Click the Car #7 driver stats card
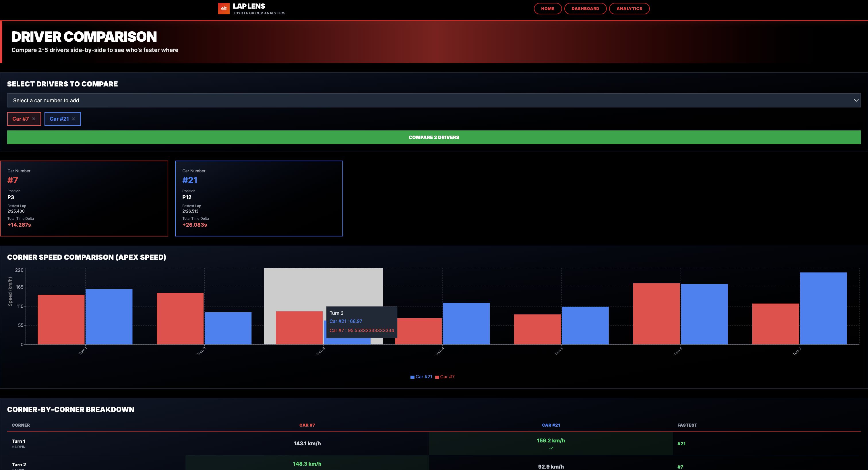868x470 pixels. click(x=84, y=198)
